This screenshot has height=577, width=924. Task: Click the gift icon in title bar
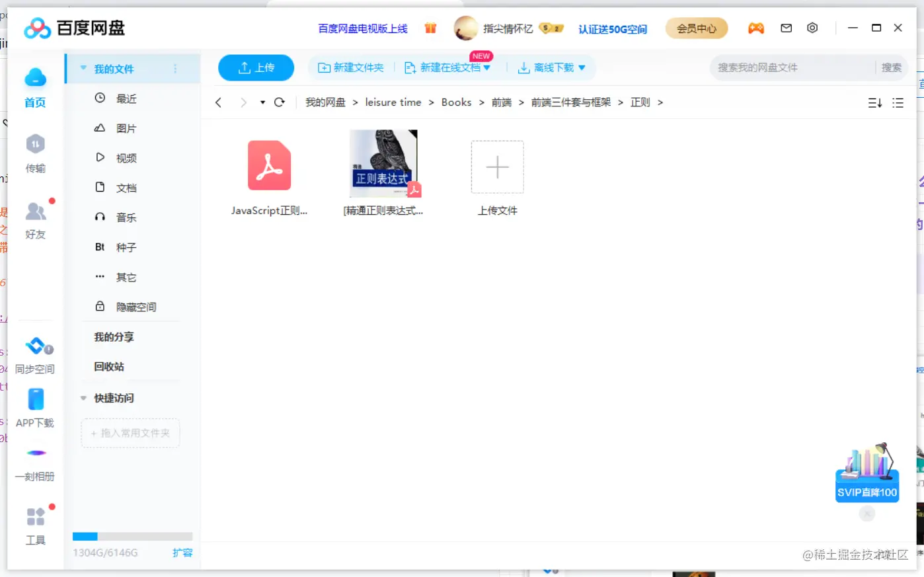[430, 28]
